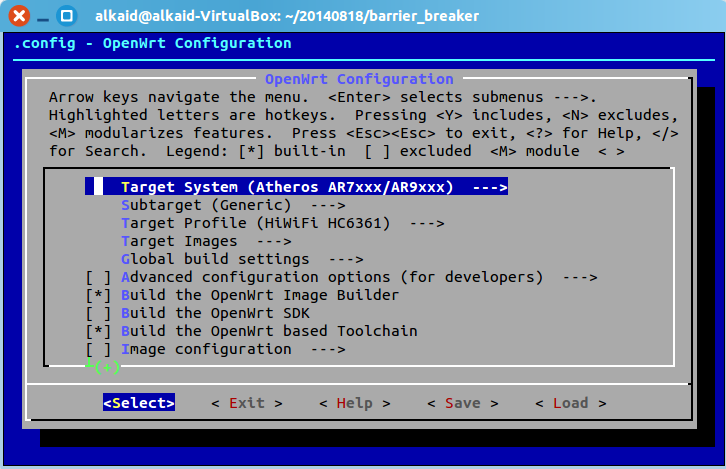Click the green (+) more-items indicator

[107, 367]
